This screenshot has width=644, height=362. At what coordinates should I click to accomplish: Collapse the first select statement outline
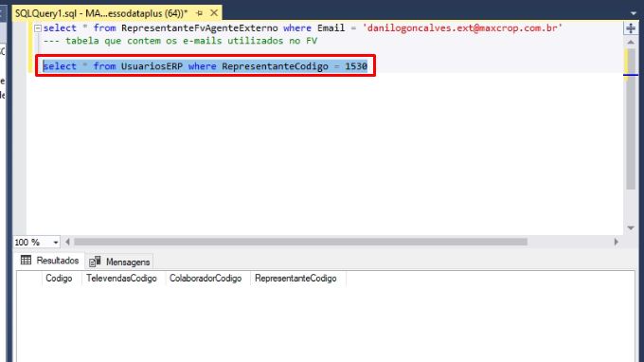[38, 28]
